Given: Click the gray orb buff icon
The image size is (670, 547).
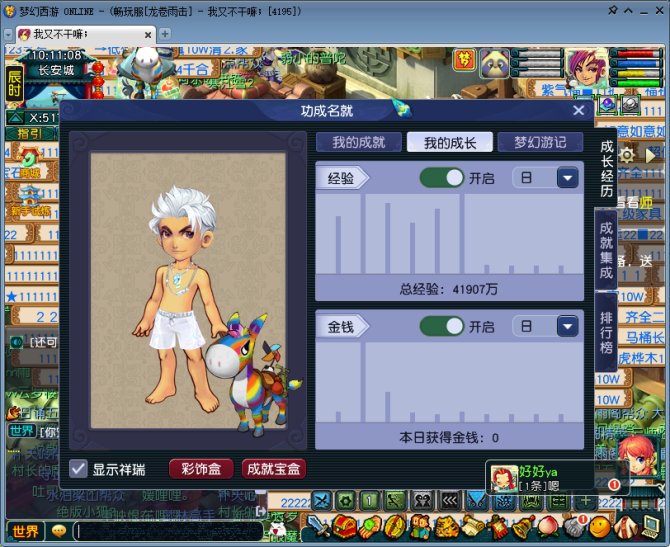Looking at the screenshot, I should tap(630, 104).
